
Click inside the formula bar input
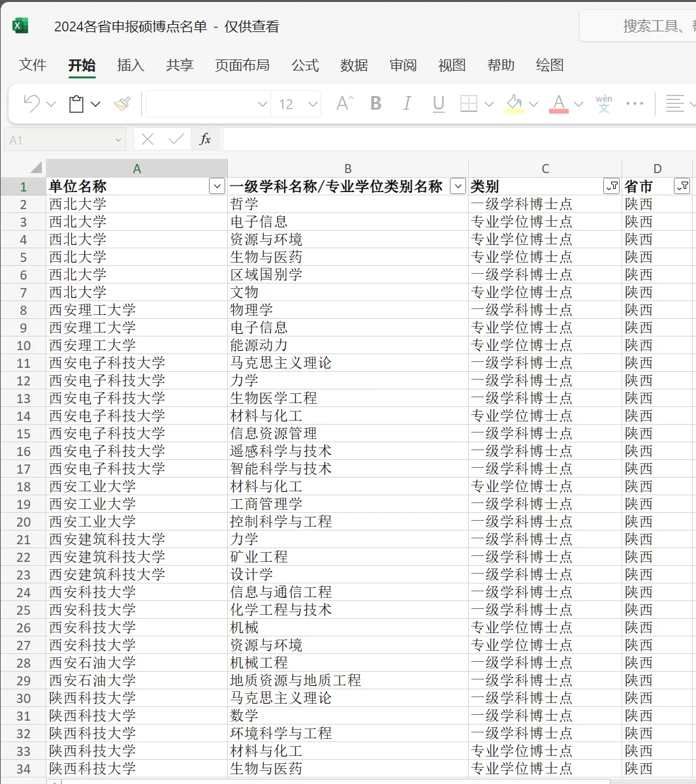pos(459,140)
